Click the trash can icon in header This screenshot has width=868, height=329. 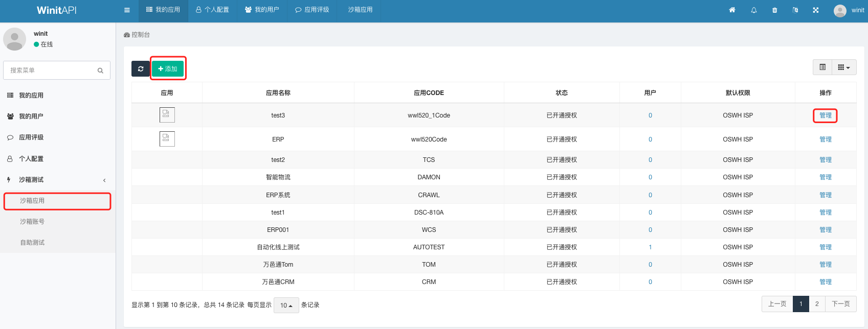click(x=774, y=10)
